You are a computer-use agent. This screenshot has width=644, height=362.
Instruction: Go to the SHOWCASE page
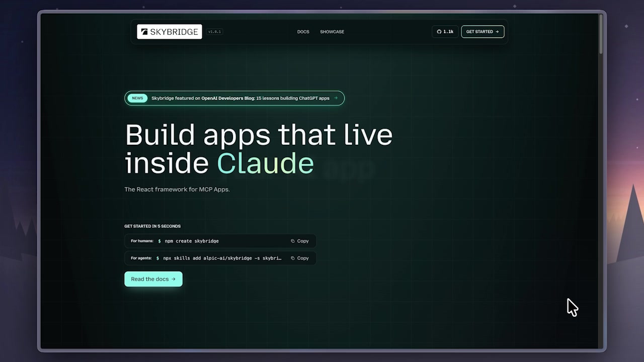click(x=332, y=32)
